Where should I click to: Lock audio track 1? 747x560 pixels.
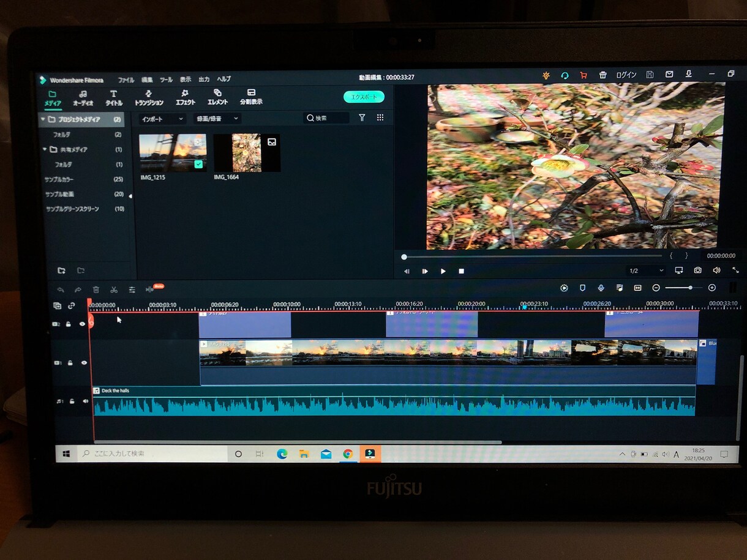pos(72,401)
